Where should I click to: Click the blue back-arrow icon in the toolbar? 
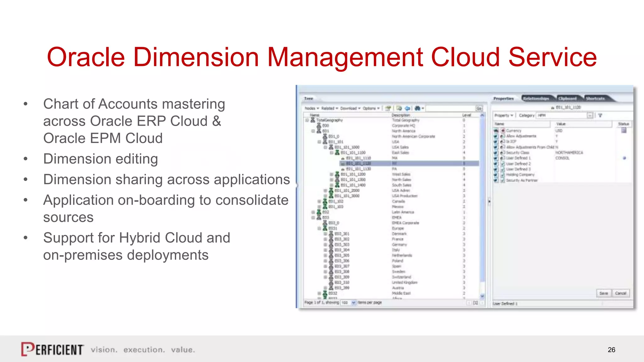408,108
